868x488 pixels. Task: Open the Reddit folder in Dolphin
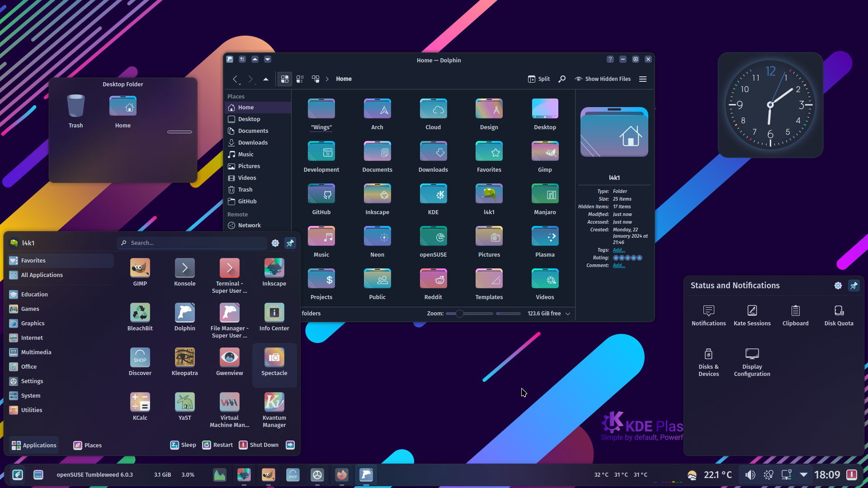coord(433,284)
